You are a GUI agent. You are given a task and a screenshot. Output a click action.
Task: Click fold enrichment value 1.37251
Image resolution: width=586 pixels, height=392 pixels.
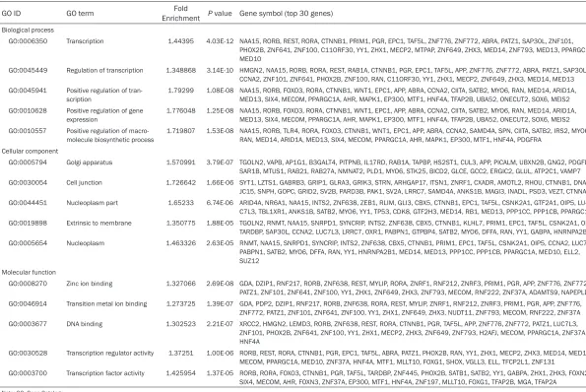coord(181,353)
